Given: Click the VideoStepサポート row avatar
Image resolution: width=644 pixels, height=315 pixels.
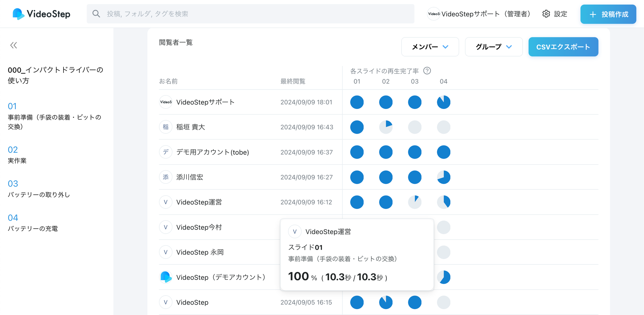Looking at the screenshot, I should pos(166,102).
